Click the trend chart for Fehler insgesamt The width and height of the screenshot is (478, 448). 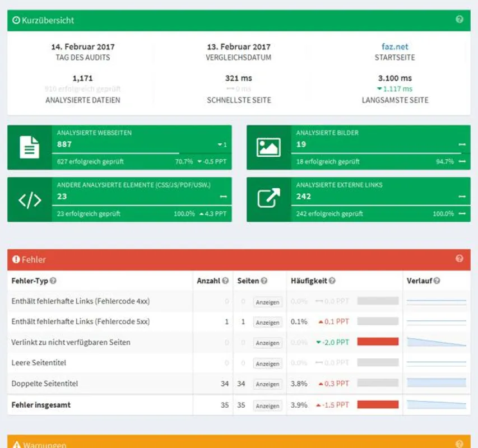(436, 404)
